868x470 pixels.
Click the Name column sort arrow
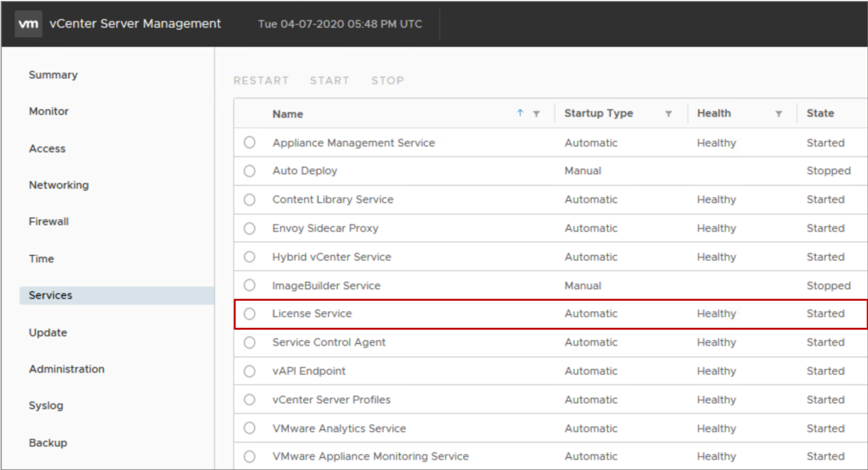[520, 113]
